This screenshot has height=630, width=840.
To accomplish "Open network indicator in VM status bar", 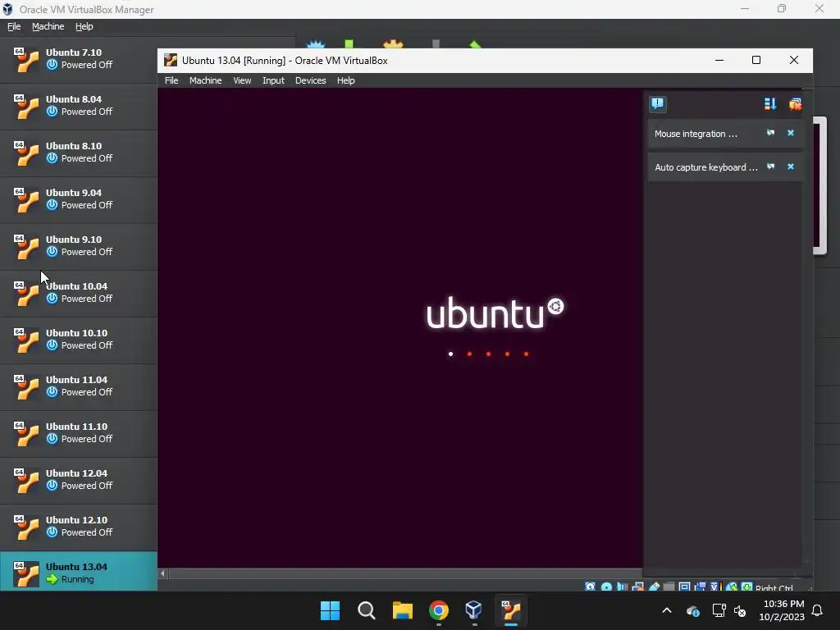I will coord(637,587).
